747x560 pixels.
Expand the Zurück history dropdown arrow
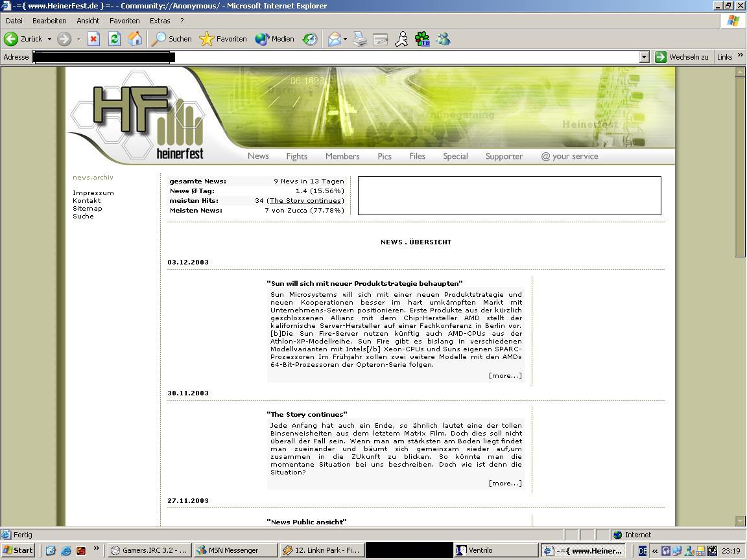point(49,39)
